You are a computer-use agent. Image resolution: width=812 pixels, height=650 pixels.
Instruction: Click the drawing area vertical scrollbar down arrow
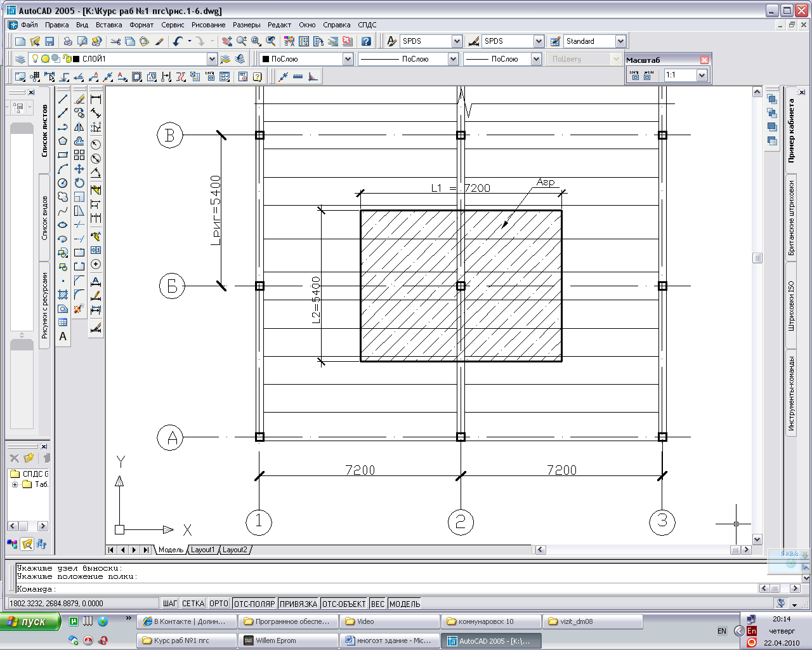(x=757, y=539)
